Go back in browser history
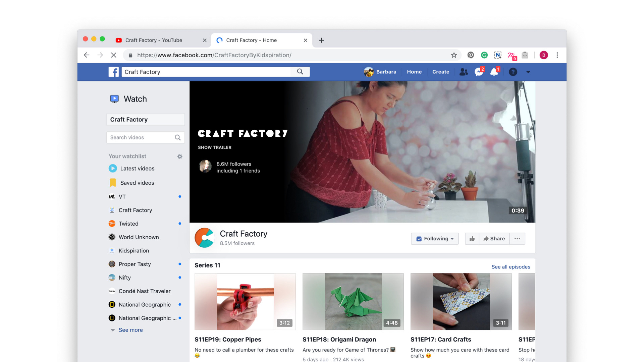644x362 pixels. [x=87, y=55]
